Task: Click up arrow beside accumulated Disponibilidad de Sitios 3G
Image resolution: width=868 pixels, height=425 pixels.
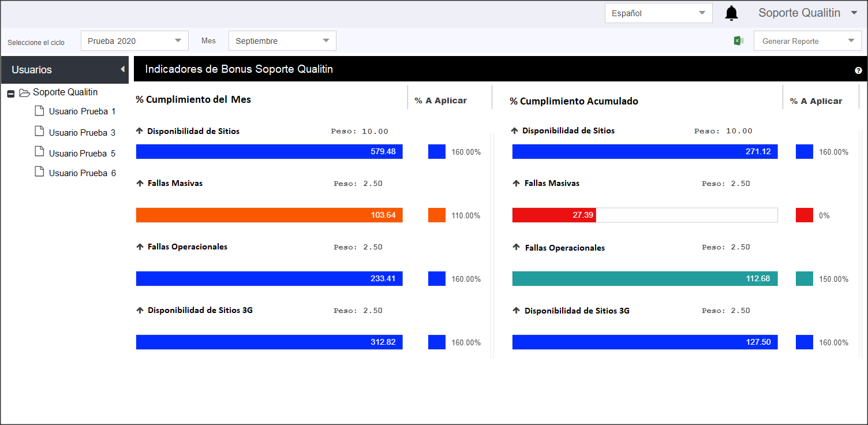Action: coord(517,311)
